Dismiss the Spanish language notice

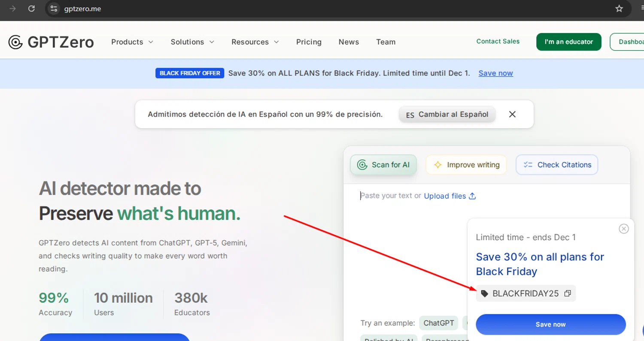click(512, 114)
